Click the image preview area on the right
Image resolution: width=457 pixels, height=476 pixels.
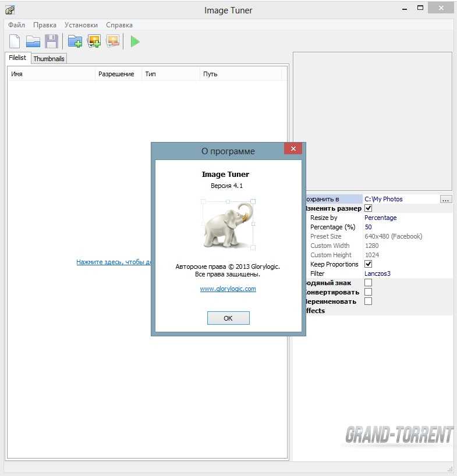pos(373,122)
